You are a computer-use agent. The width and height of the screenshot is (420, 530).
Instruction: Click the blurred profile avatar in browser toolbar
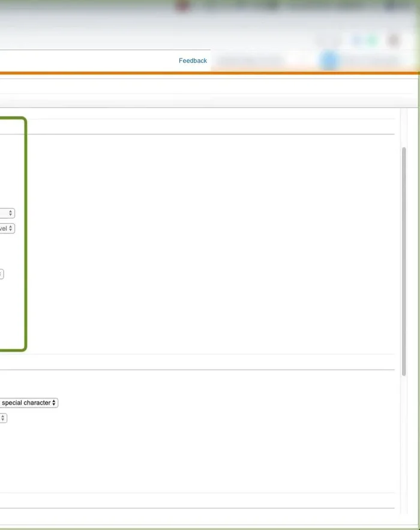(x=394, y=41)
